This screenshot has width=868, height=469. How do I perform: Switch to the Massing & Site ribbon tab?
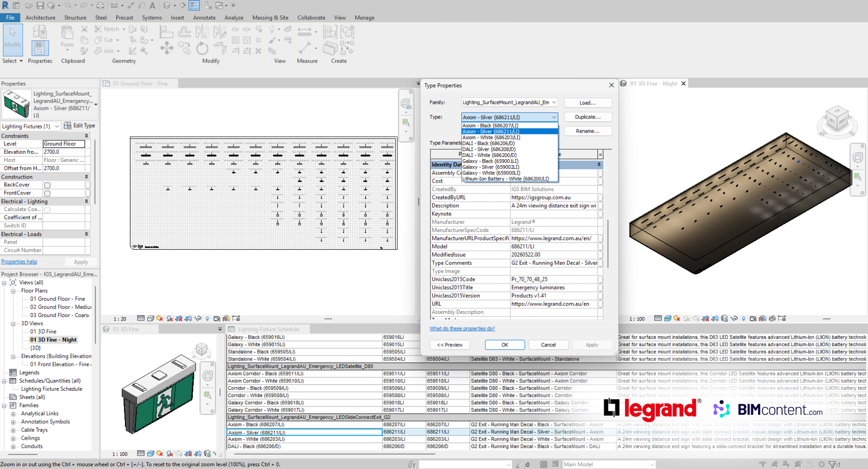click(270, 18)
